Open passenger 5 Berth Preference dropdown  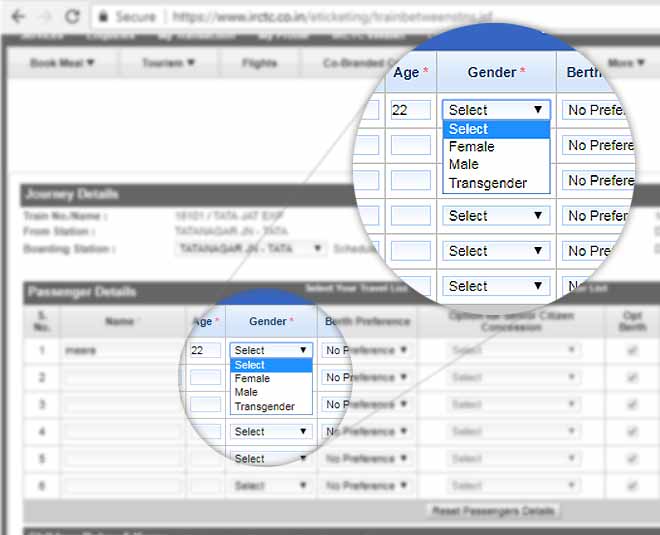pyautogui.click(x=367, y=458)
